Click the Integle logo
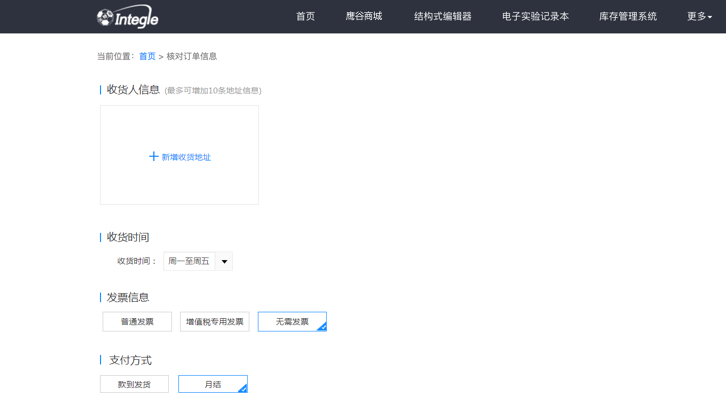Viewport: 726px width, 410px height. click(127, 17)
